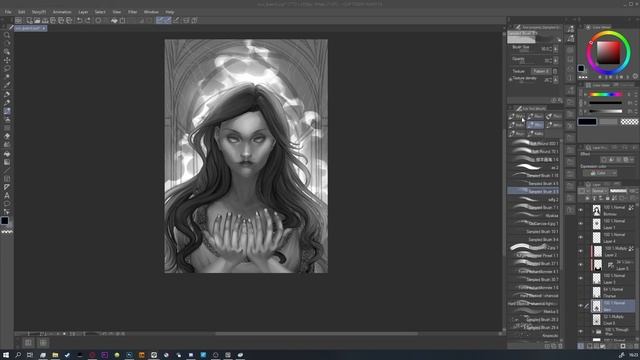The width and height of the screenshot is (640, 360).
Task: Select the Lasso selection tool
Action: [7, 69]
